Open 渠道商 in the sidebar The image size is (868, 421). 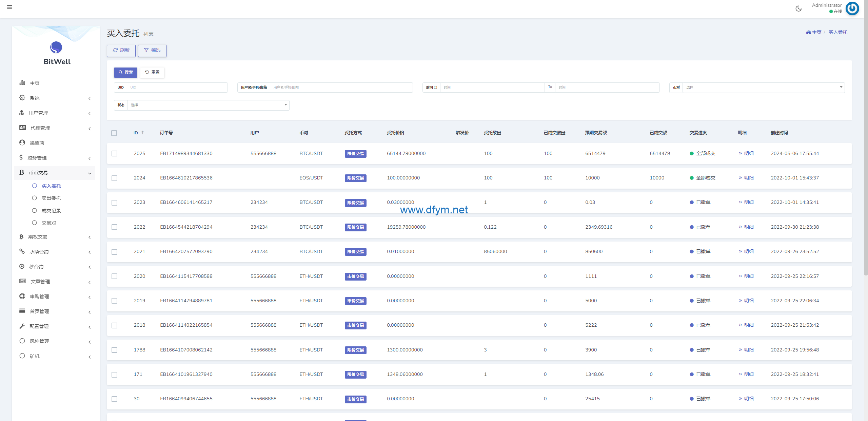point(37,143)
